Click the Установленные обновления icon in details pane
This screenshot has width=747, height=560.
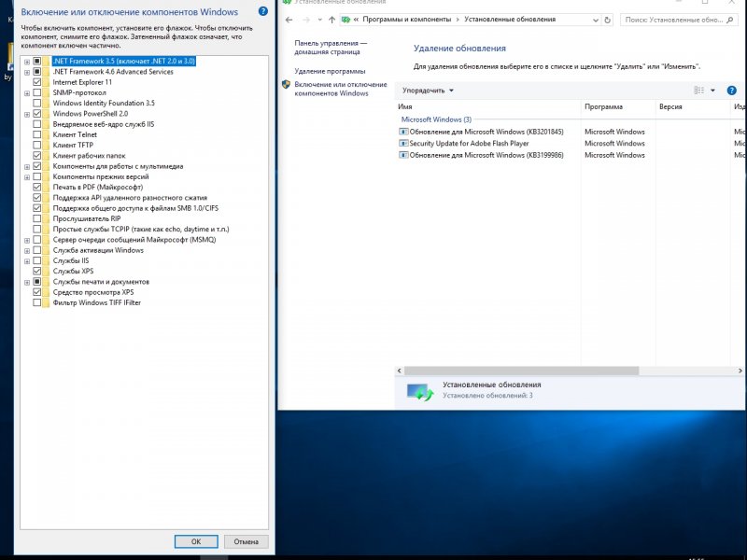pos(420,391)
